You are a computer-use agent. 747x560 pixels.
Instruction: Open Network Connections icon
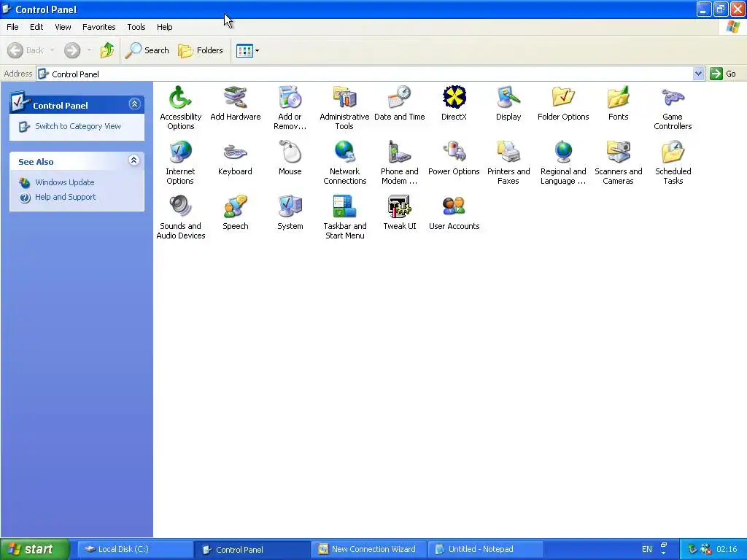[x=344, y=163]
